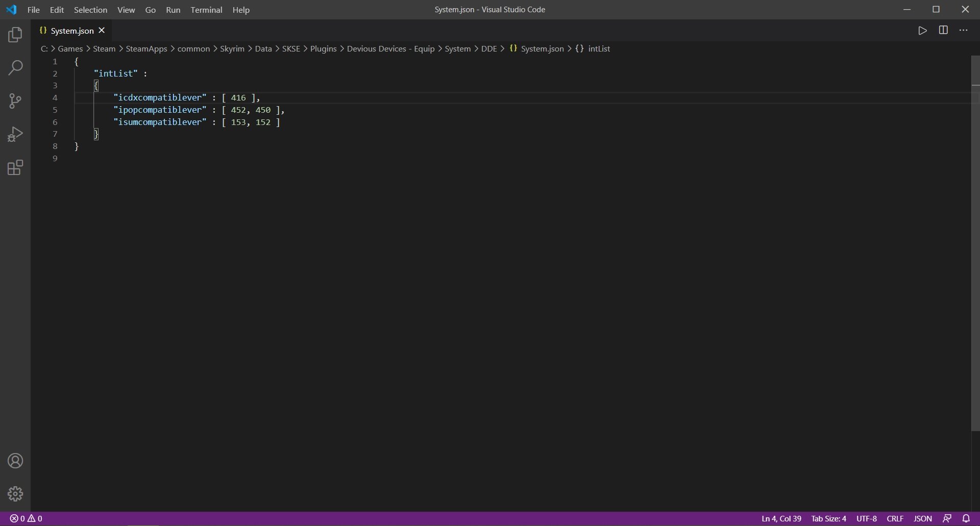Screen dimensions: 980x526
Task: Open the Selection menu
Action: [x=90, y=10]
